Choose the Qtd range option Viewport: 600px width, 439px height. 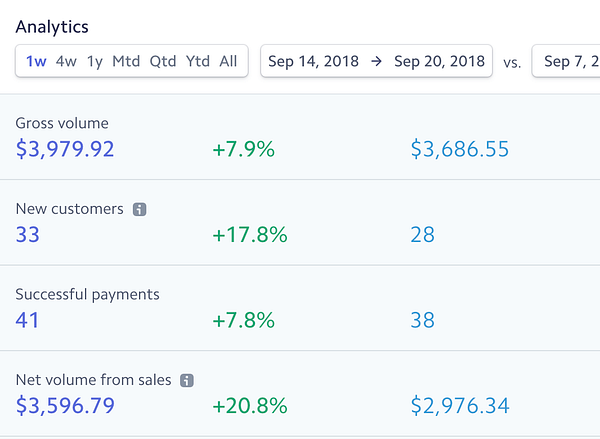pyautogui.click(x=163, y=61)
